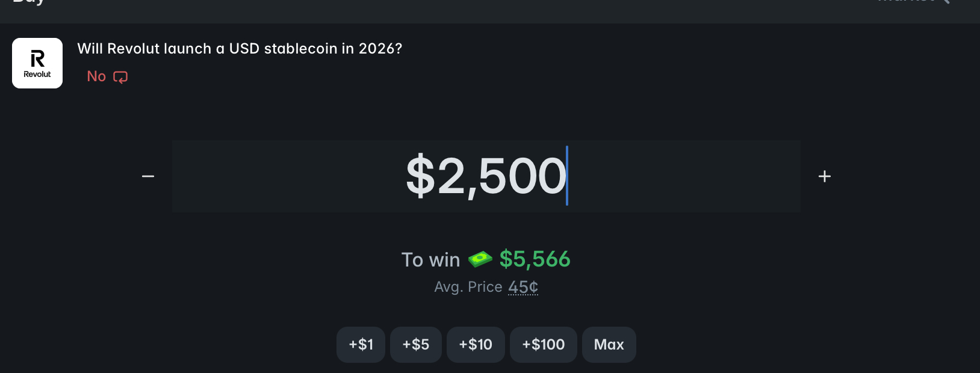Expand the chevron beside Market

coord(946,2)
